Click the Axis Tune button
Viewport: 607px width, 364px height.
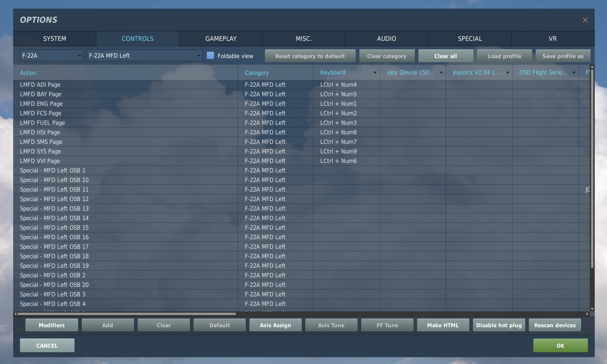click(x=331, y=325)
